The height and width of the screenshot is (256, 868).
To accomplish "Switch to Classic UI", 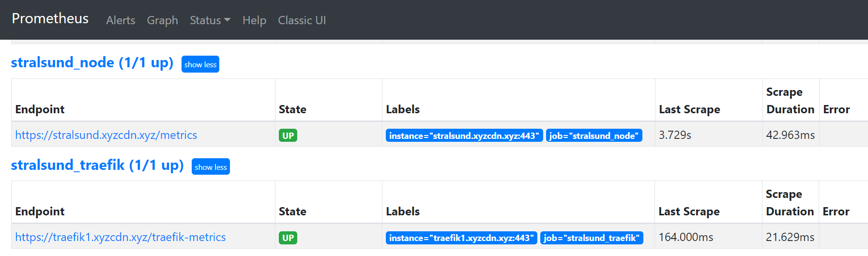I will 302,20.
